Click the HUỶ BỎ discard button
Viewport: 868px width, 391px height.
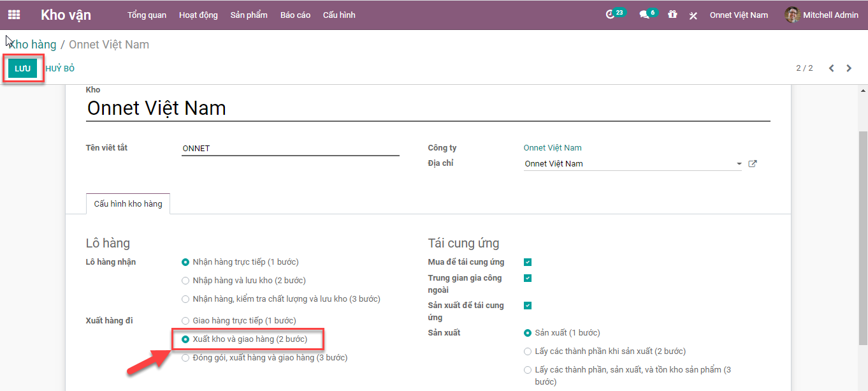point(61,69)
